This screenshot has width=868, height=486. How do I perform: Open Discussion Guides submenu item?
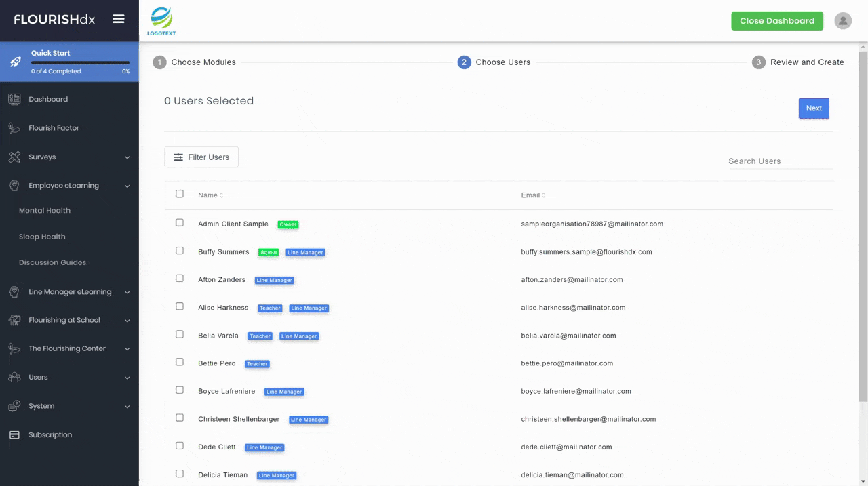tap(53, 262)
